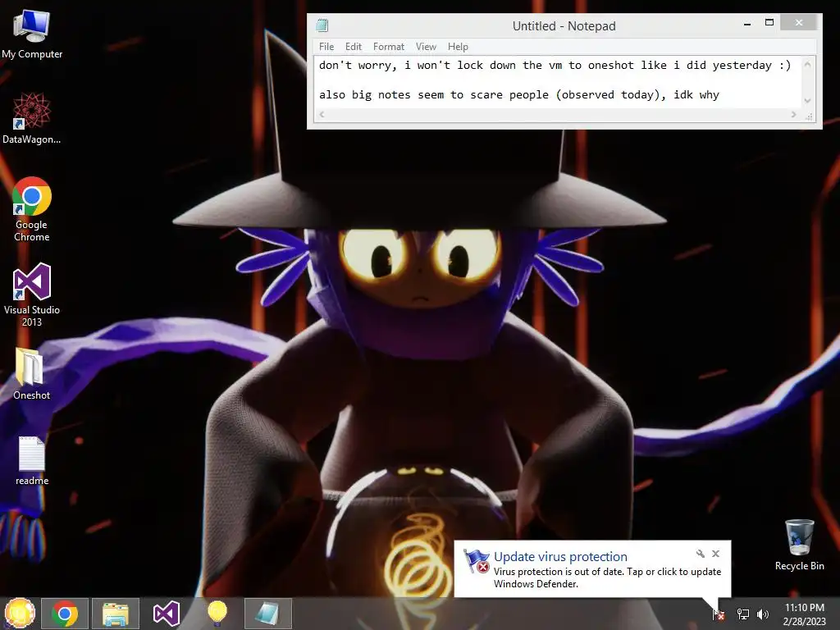840x630 pixels.
Task: Close the Notepad window
Action: [799, 22]
